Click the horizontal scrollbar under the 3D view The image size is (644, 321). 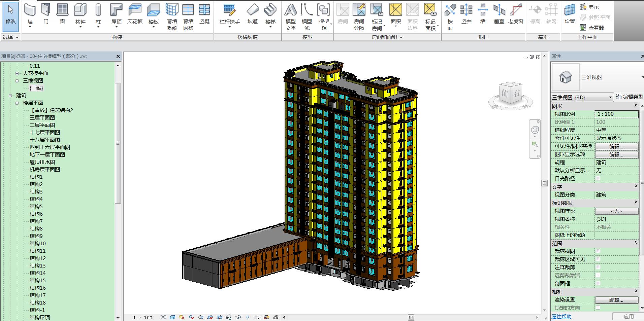click(411, 317)
